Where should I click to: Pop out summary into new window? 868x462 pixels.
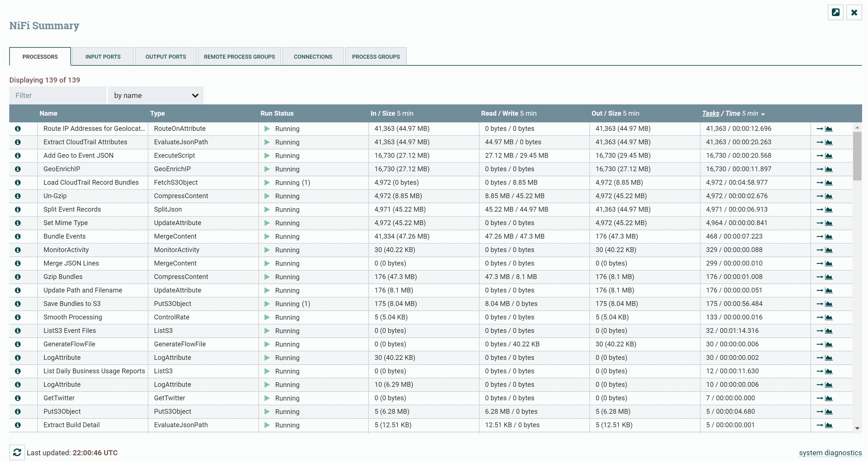pos(836,13)
